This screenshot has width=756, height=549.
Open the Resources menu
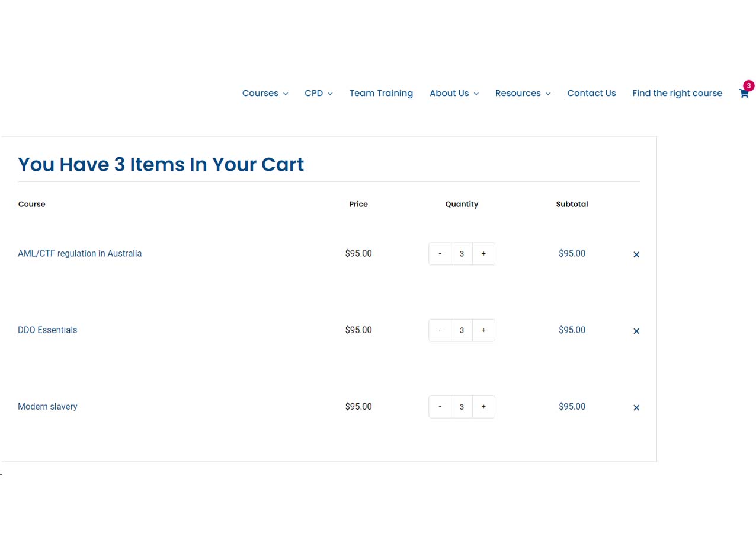point(523,93)
